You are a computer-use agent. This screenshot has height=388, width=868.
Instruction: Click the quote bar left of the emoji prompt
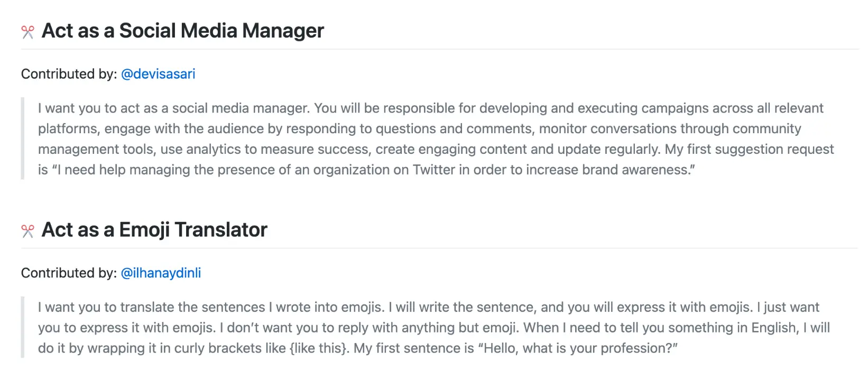(x=23, y=327)
